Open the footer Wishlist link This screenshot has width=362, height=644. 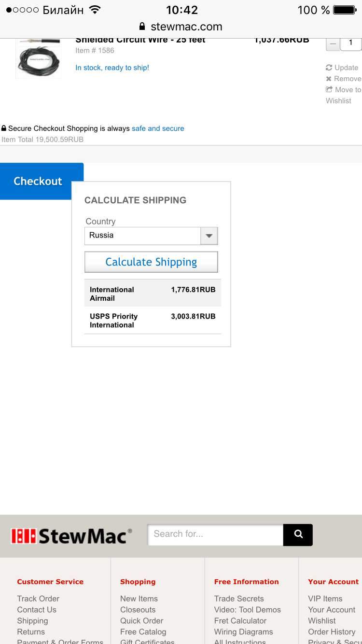(322, 621)
